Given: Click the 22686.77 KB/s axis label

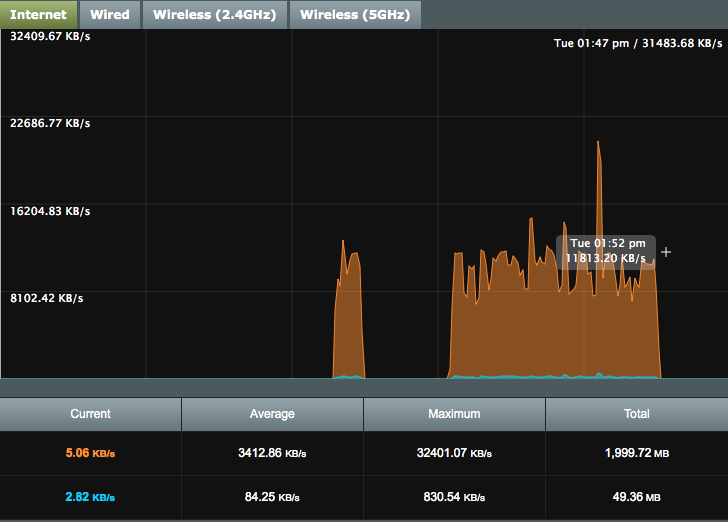Looking at the screenshot, I should coord(50,123).
